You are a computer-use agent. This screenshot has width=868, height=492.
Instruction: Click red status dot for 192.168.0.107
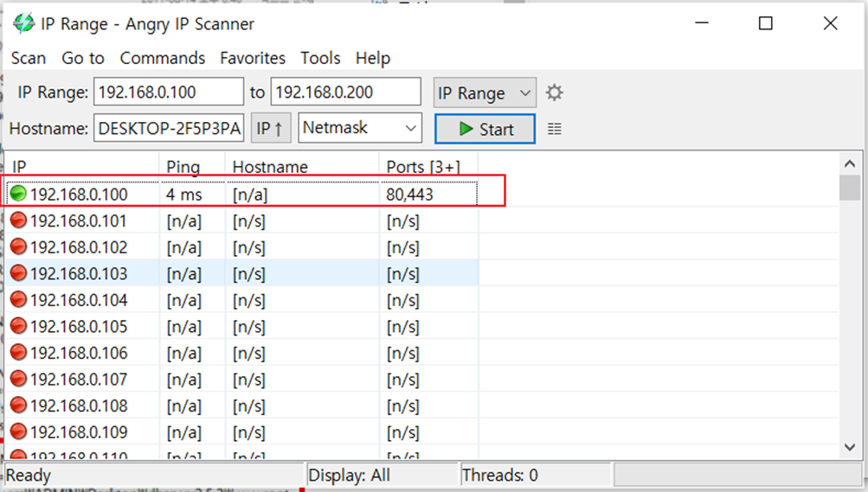[x=18, y=379]
